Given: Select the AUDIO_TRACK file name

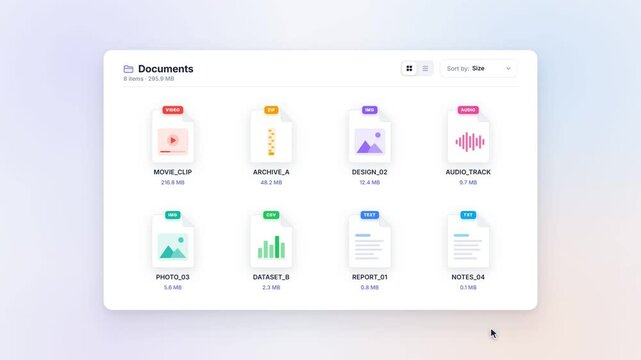Looking at the screenshot, I should (x=468, y=172).
